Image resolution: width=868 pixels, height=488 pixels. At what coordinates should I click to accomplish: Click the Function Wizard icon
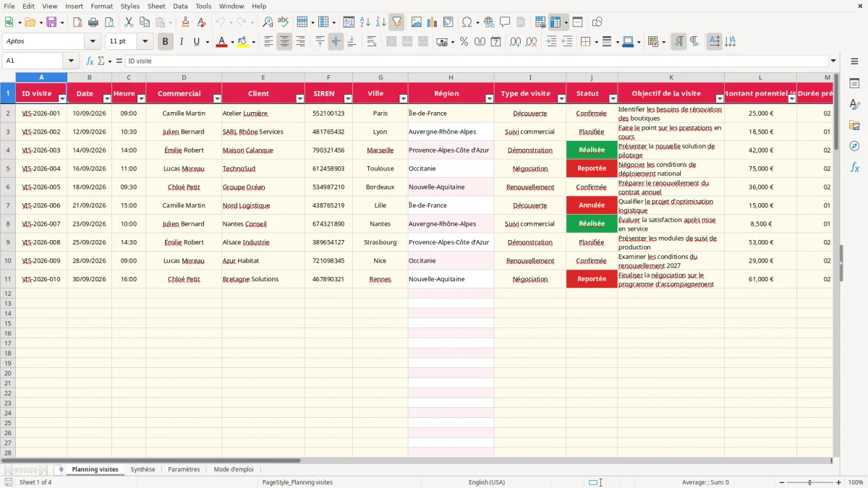click(x=90, y=61)
